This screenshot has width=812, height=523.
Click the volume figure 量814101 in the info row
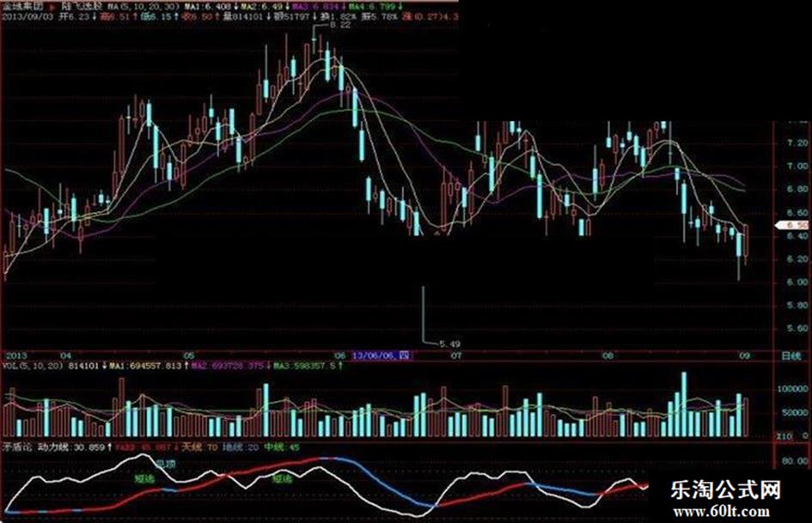point(241,16)
